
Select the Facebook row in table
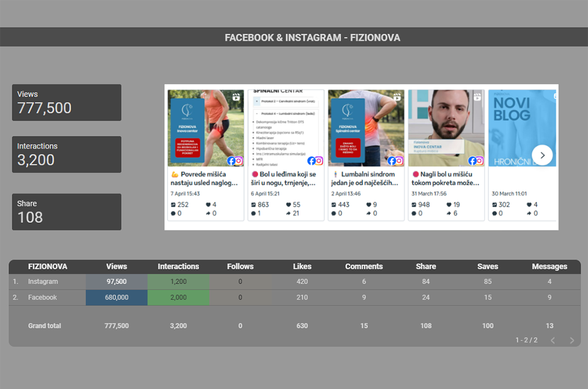[295, 297]
